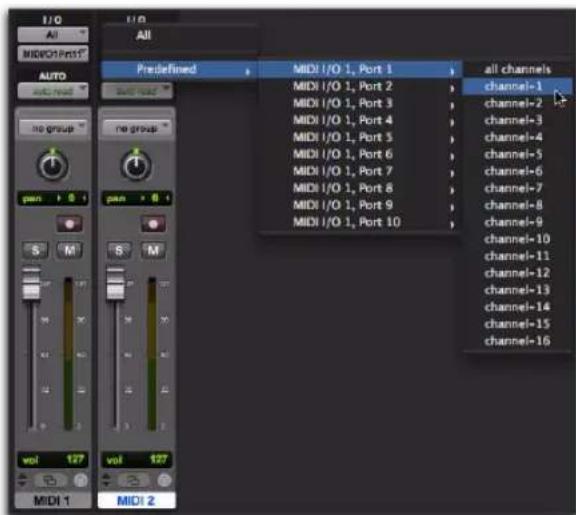Choose channel-1 in submenu
This screenshot has height=515, width=576.
tap(518, 86)
